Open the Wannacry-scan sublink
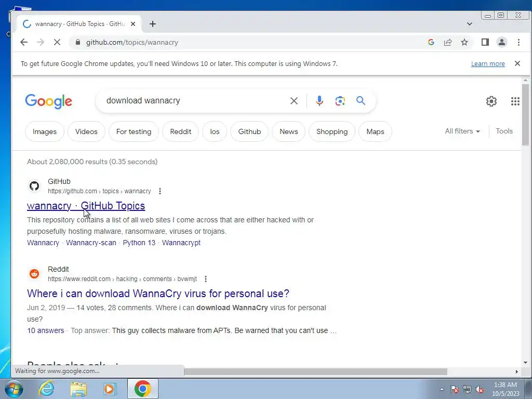532x399 pixels. click(x=91, y=243)
